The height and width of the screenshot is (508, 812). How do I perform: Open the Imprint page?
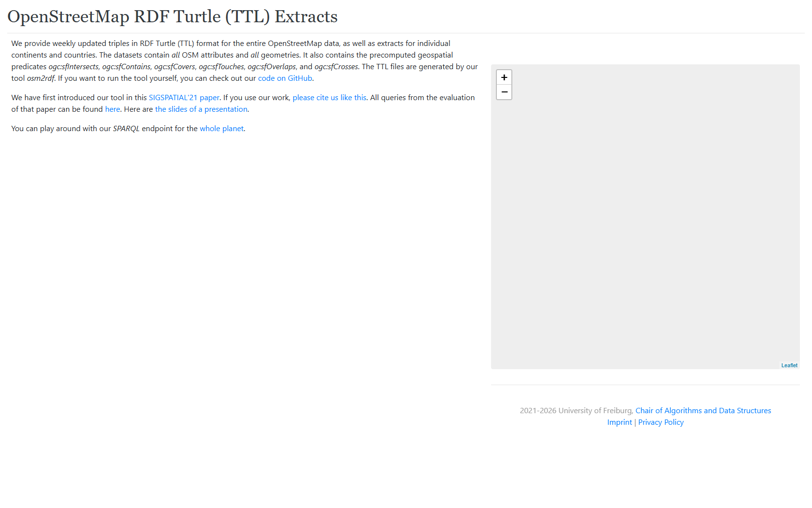click(620, 422)
